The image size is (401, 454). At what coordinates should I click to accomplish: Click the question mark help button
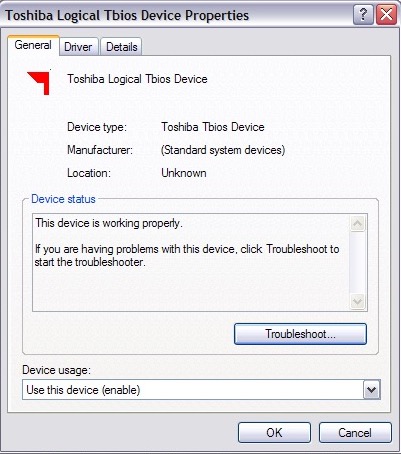pos(363,15)
